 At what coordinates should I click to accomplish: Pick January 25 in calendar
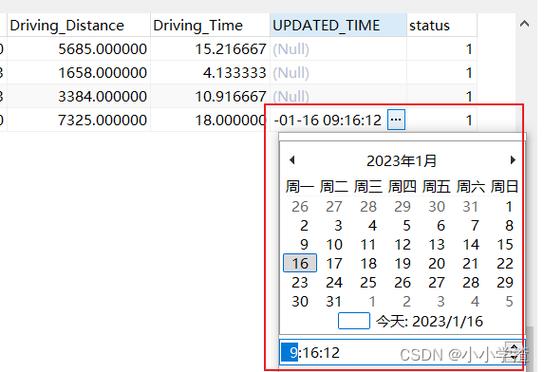368,282
